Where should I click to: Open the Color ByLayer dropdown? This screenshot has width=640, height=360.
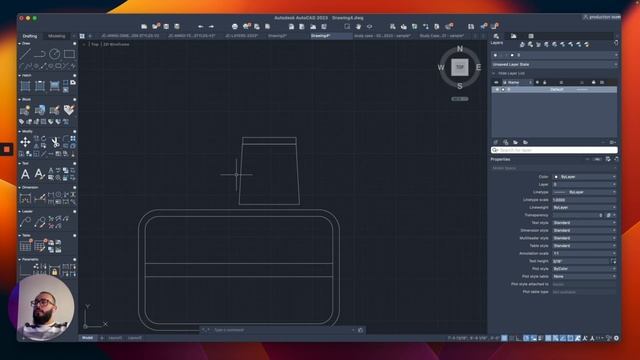point(584,177)
